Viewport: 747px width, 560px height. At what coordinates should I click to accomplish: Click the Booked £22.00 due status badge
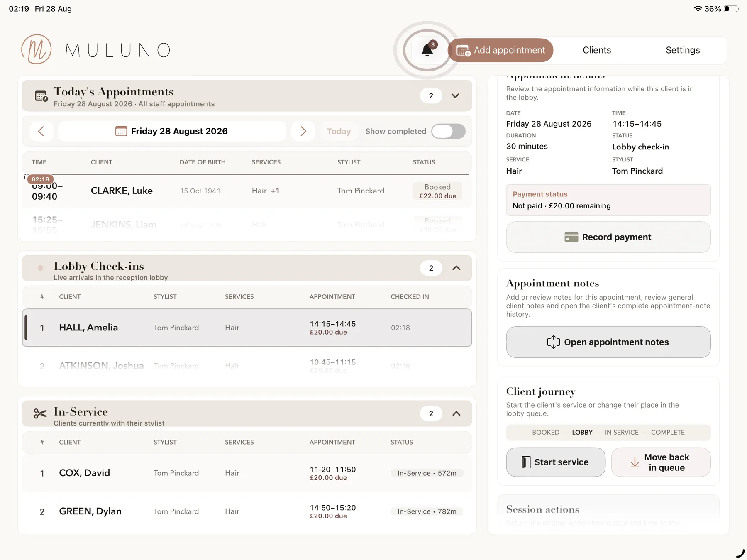(x=437, y=191)
